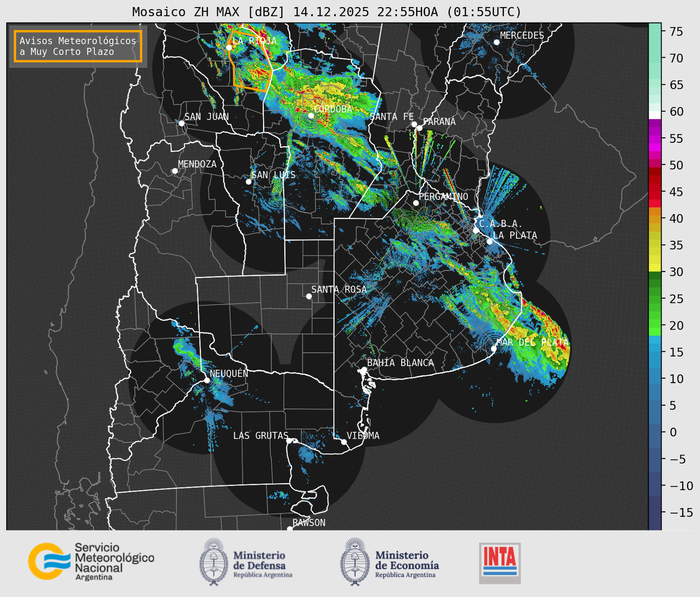This screenshot has width=700, height=597.
Task: Click the Ministerio de Defensa emblem
Action: click(214, 562)
